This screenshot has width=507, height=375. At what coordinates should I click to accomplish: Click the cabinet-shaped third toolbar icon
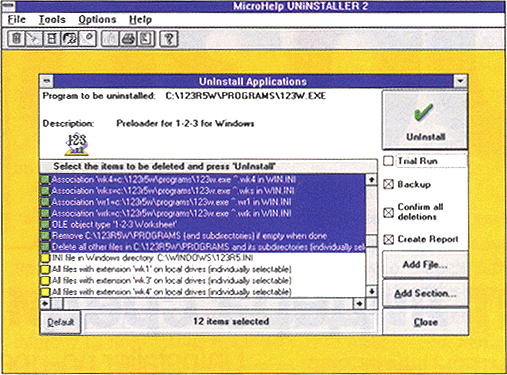pos(52,39)
